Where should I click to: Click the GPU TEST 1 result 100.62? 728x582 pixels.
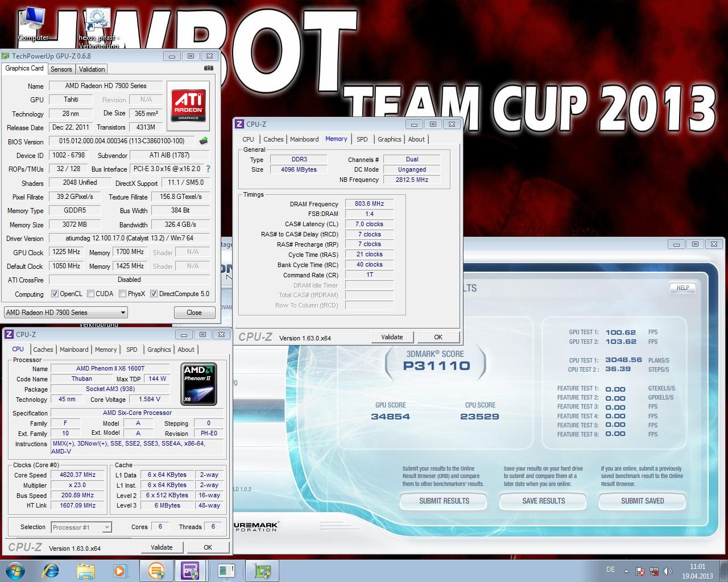click(x=621, y=332)
